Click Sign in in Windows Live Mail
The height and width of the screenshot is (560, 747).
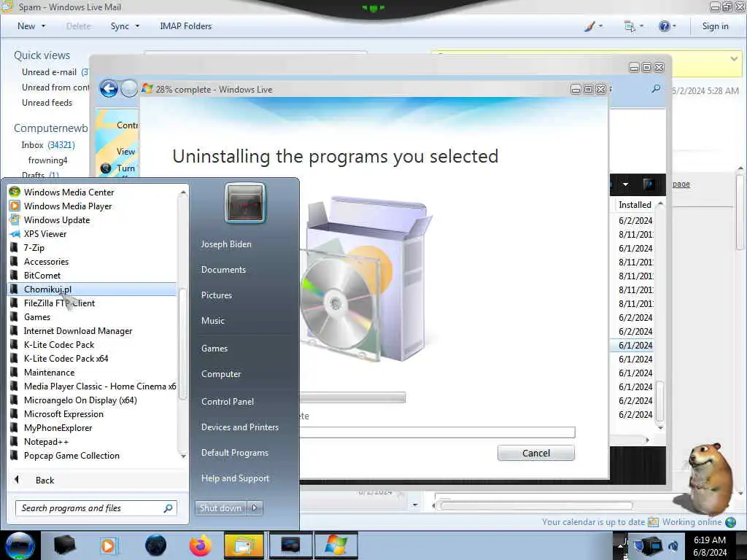tap(715, 26)
